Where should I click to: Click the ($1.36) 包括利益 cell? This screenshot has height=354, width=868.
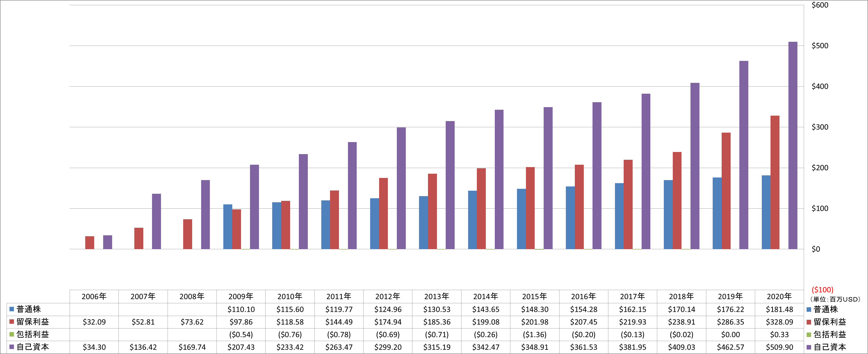535,334
